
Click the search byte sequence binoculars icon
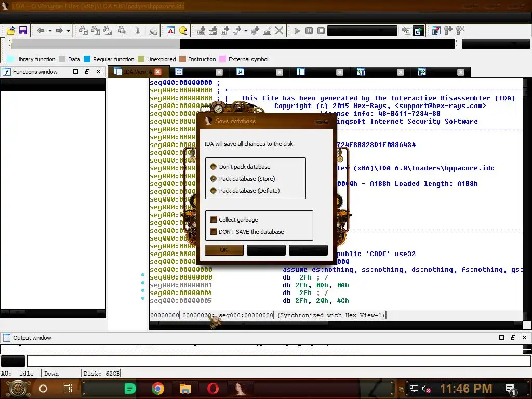coord(107,31)
